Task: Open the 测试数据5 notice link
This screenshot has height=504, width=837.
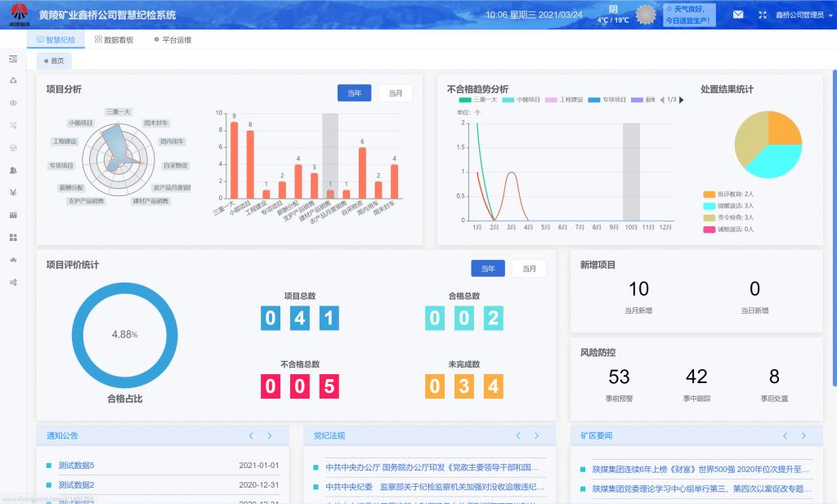Action: coord(76,466)
